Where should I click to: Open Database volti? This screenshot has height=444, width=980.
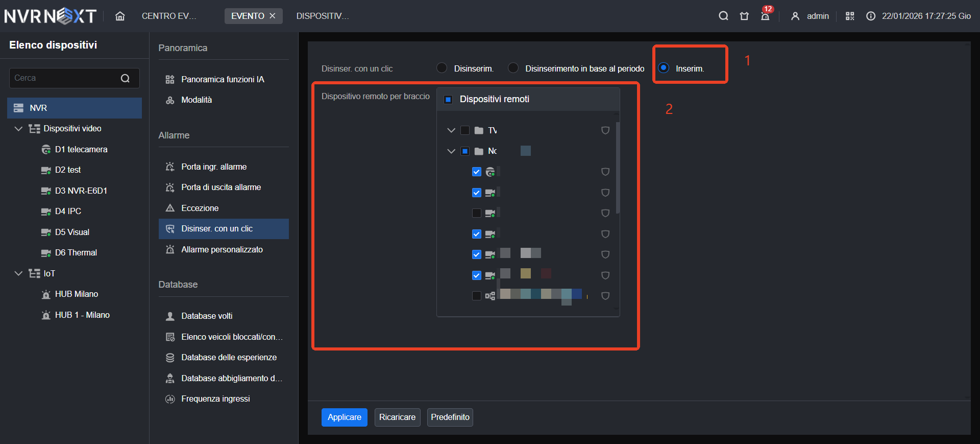coord(224,316)
